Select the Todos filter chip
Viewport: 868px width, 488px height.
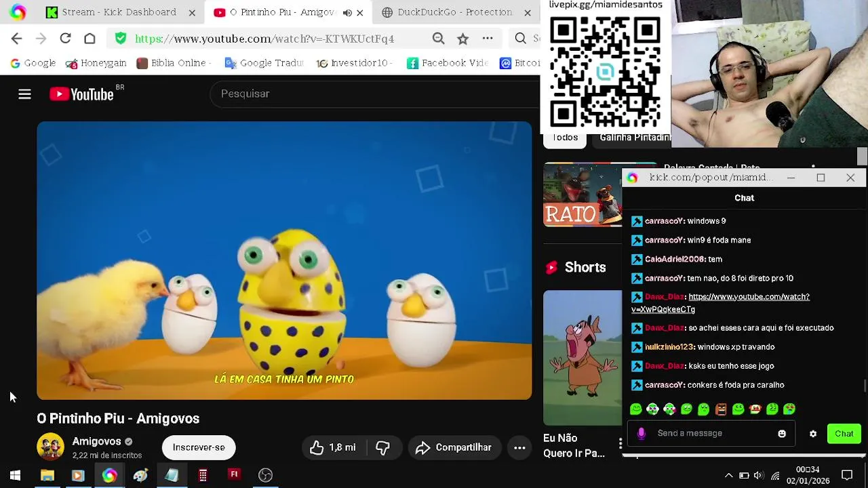pos(565,138)
